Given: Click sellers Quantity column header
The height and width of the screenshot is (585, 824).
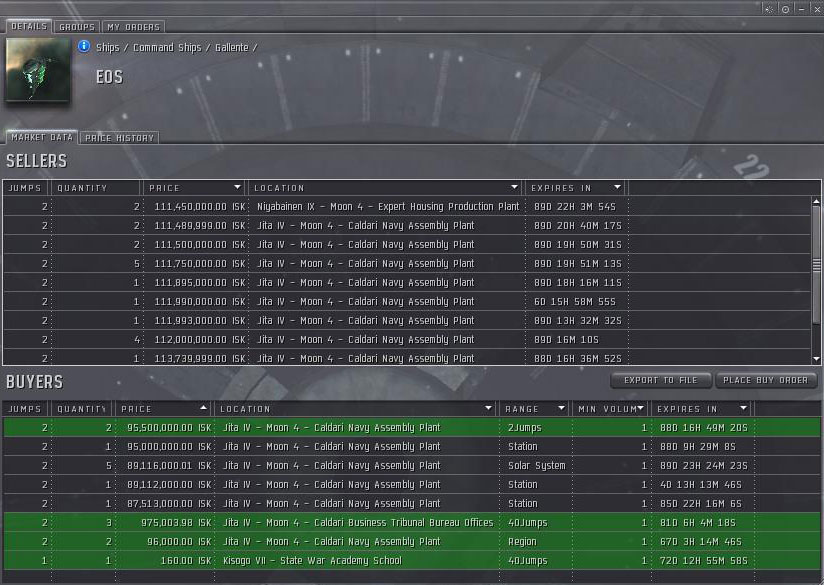Looking at the screenshot, I should tap(96, 188).
